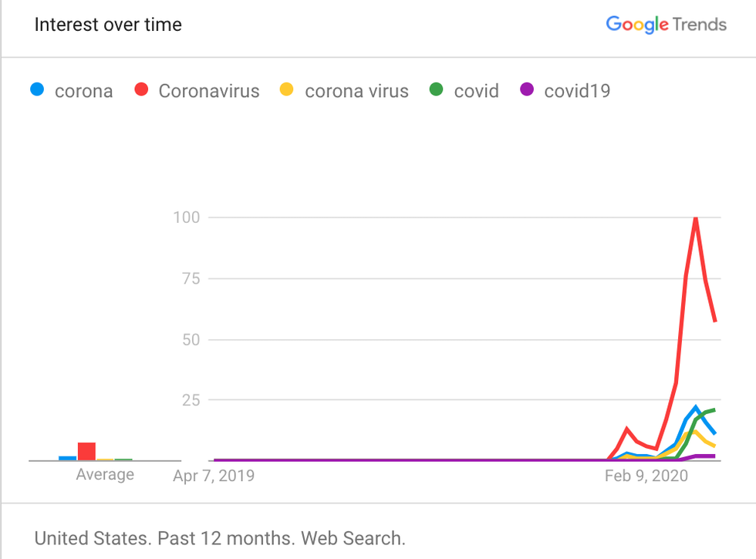
Task: Select the Coronavirus legend label
Action: (209, 91)
